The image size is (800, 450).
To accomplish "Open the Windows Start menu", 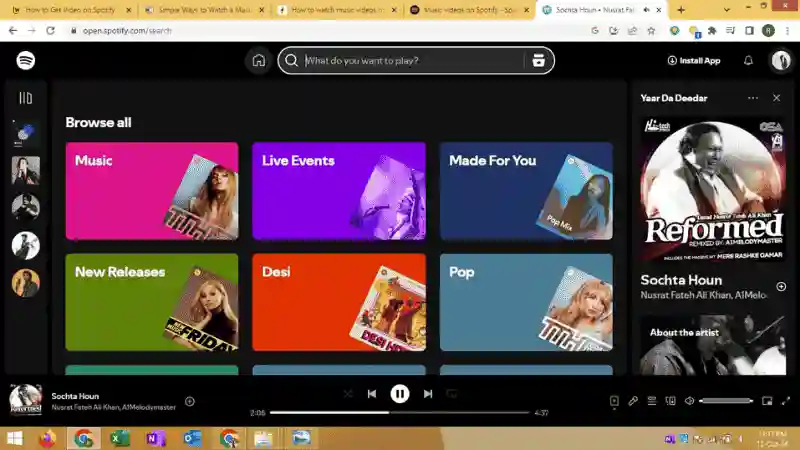I will click(15, 438).
